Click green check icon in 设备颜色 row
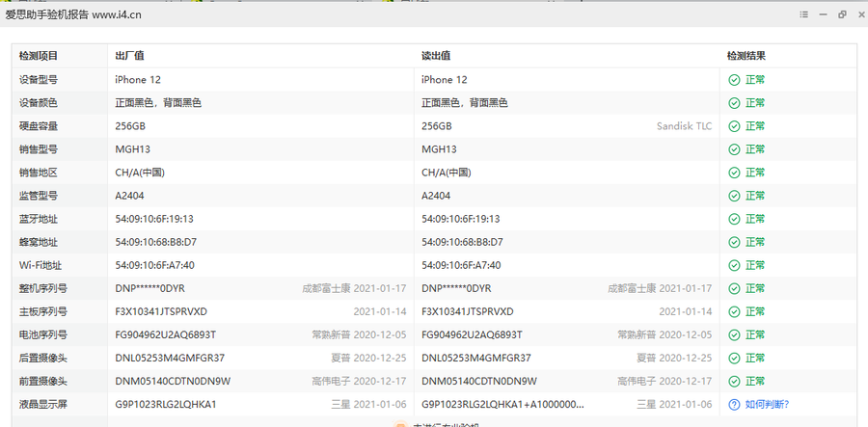Viewport: 868px width, 427px height. (x=734, y=103)
